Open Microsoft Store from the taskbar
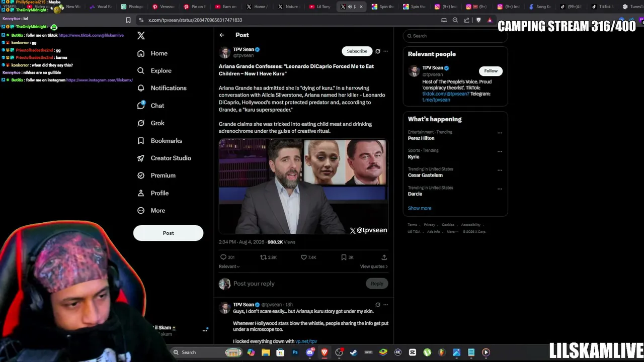The image size is (644, 362). (280, 352)
